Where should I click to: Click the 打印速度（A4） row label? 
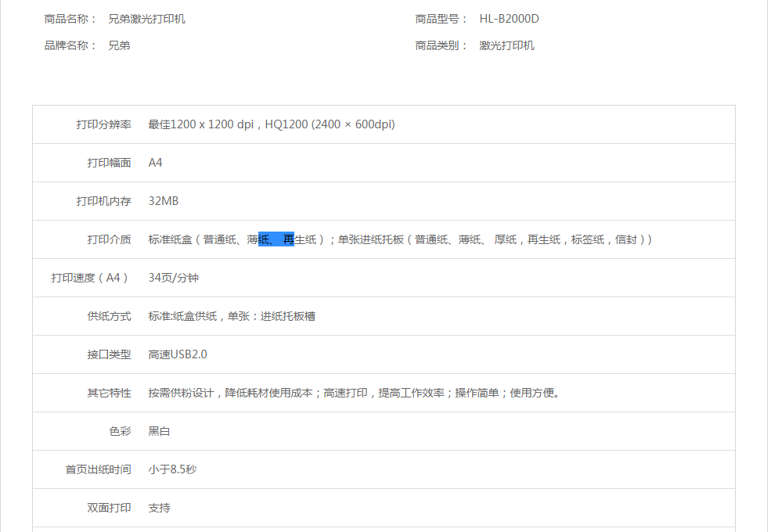click(90, 279)
